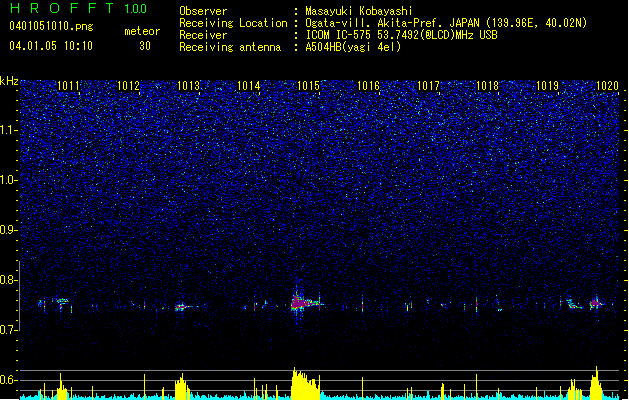Click the 1.1 kHz axis label
The image size is (629, 400).
tap(9, 130)
